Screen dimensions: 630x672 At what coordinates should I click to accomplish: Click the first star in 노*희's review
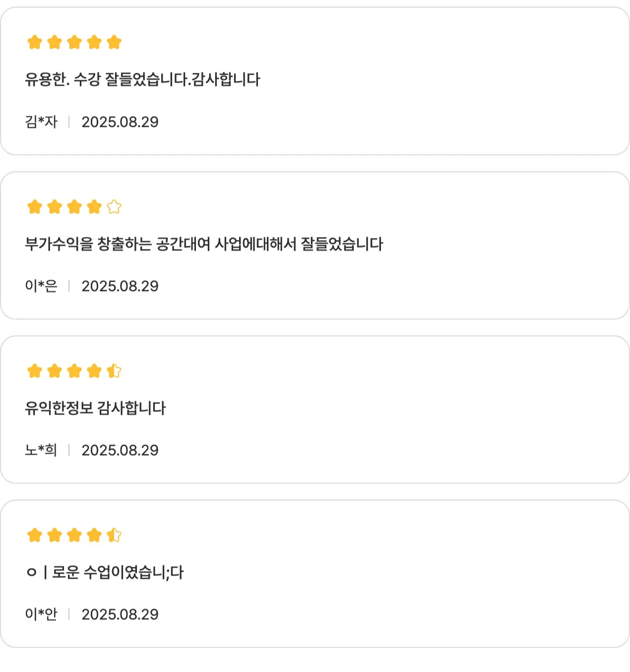[35, 370]
